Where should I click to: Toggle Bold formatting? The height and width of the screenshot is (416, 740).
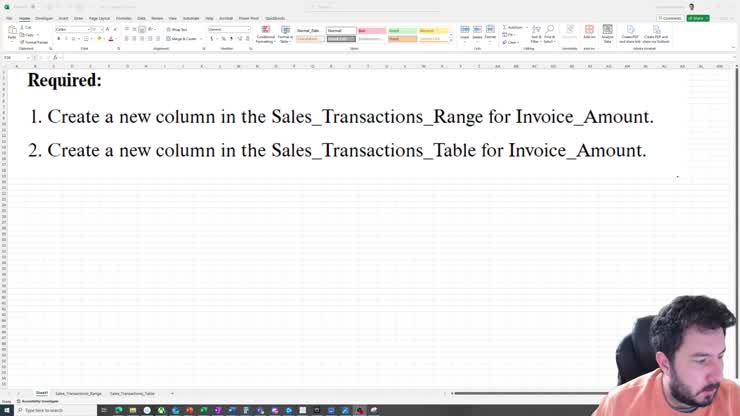[x=59, y=39]
